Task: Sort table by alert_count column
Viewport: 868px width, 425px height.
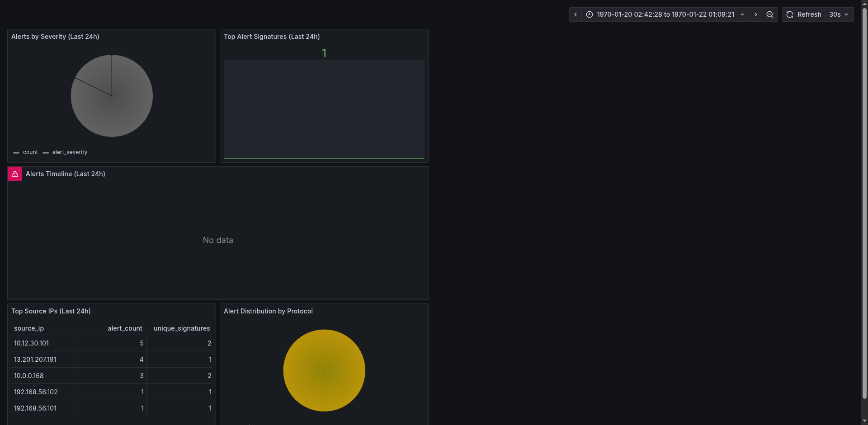Action: tap(125, 328)
